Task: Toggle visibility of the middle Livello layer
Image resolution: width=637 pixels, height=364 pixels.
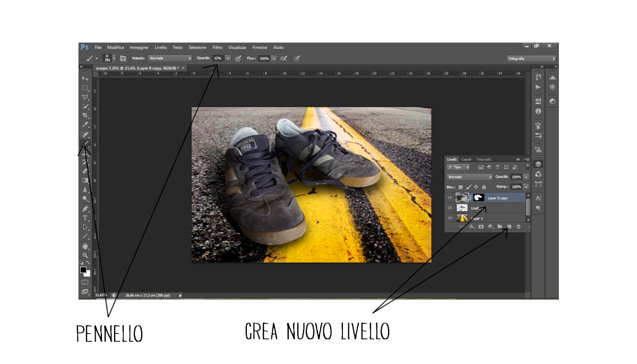Action: click(x=450, y=208)
